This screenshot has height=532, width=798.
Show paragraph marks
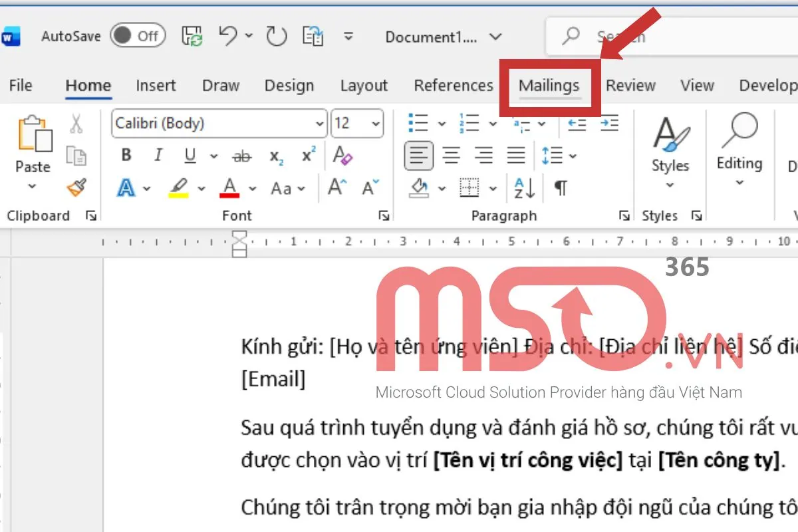point(561,189)
